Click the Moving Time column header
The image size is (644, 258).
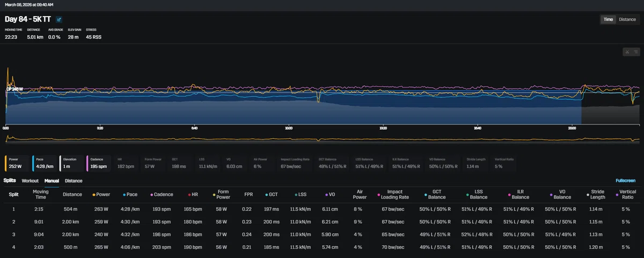tap(41, 194)
